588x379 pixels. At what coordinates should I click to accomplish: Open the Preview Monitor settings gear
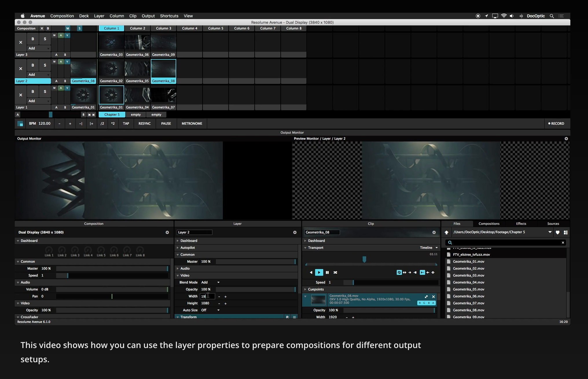(566, 139)
